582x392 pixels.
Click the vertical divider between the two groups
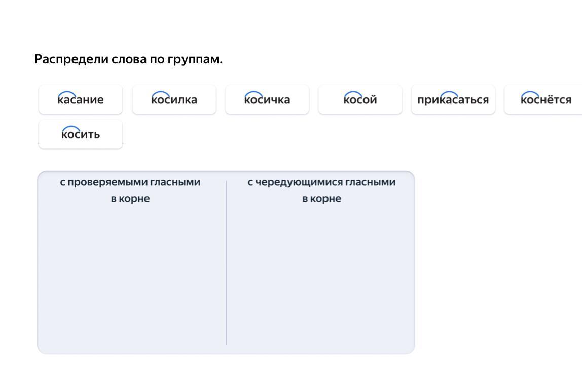pyautogui.click(x=226, y=263)
